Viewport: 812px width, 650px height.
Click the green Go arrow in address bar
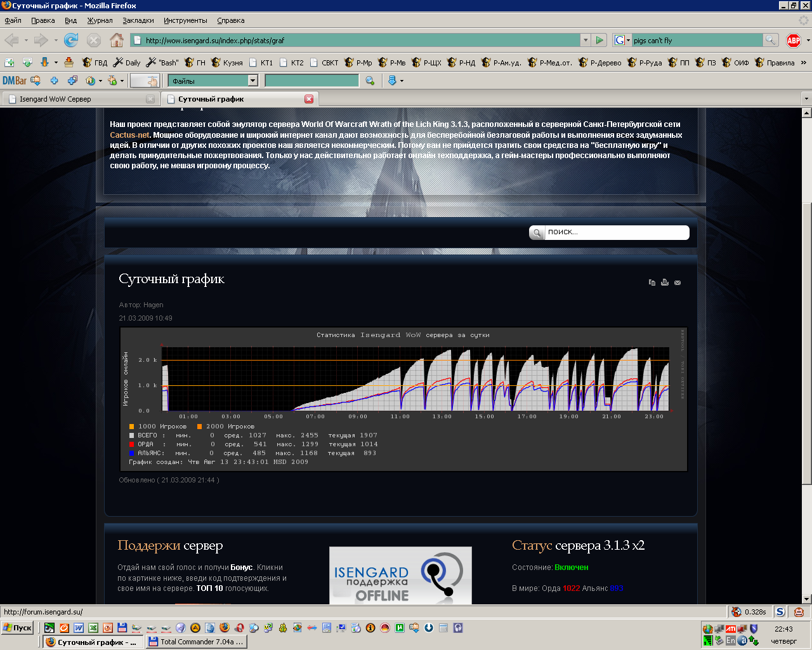click(x=599, y=40)
